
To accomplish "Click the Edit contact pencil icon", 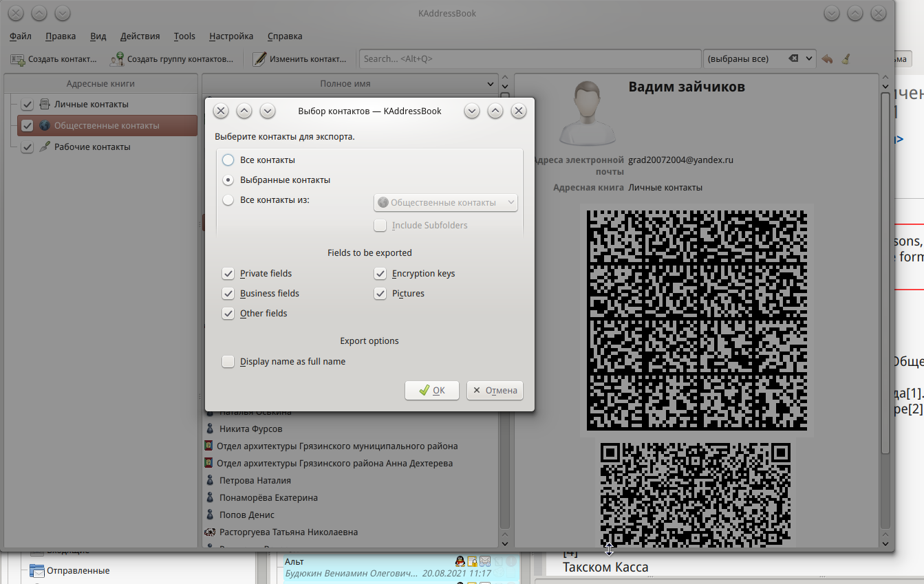I will pos(259,59).
